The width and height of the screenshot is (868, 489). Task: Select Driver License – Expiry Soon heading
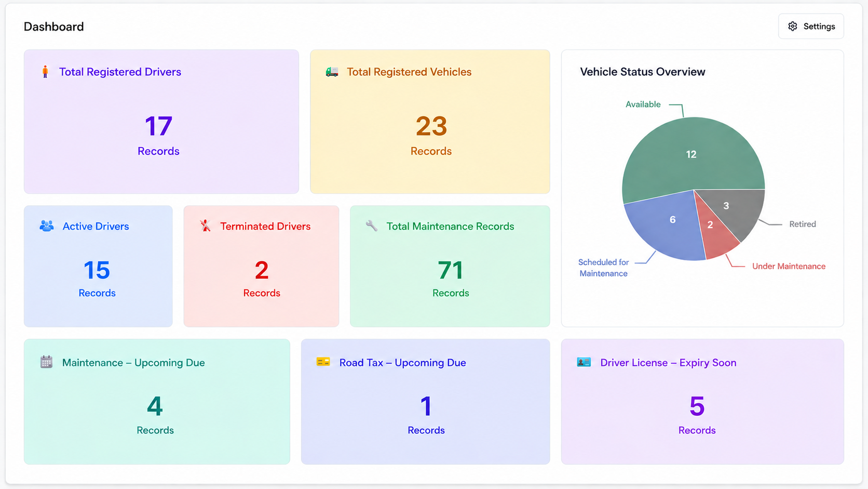point(668,362)
